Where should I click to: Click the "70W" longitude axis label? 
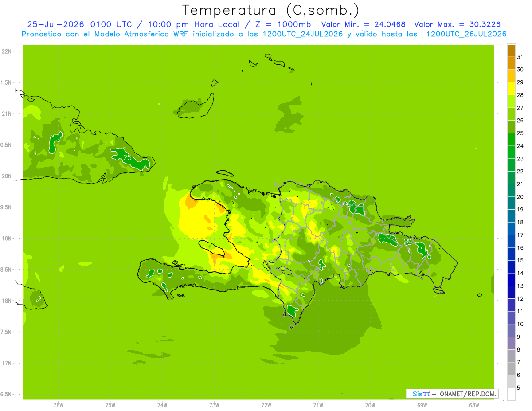pyautogui.click(x=370, y=405)
